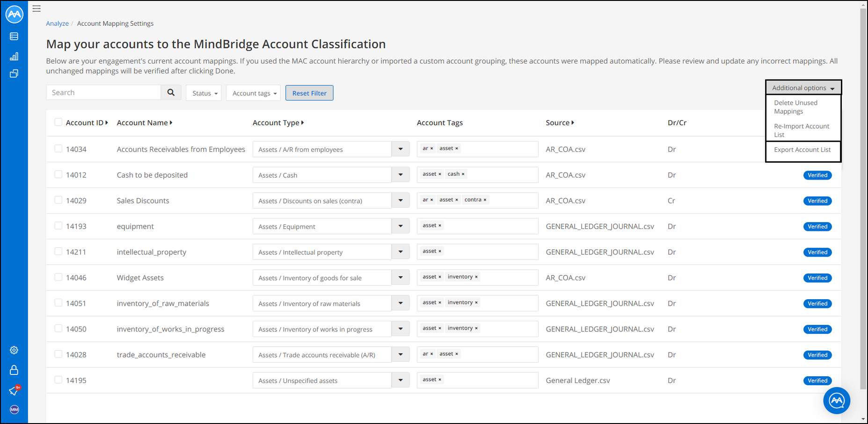The image size is (868, 424).
Task: Remove 'ar' tag from account 14034
Action: tap(431, 149)
